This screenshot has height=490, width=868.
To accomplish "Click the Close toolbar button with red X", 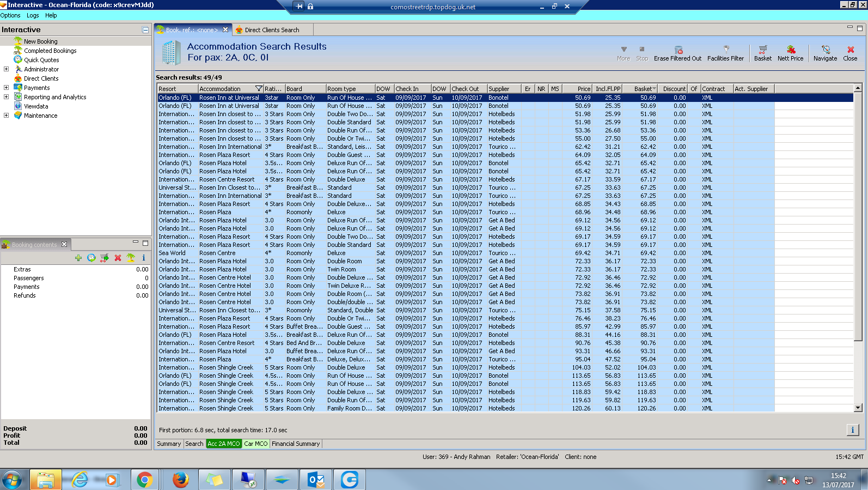I will [x=850, y=53].
